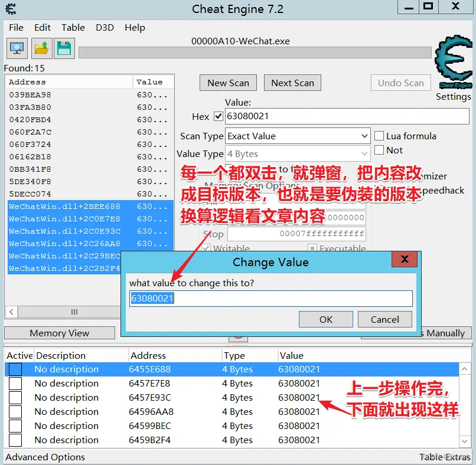Screen dimensions: 476x465
Task: Click OK in Change Value dialog
Action: coord(326,319)
